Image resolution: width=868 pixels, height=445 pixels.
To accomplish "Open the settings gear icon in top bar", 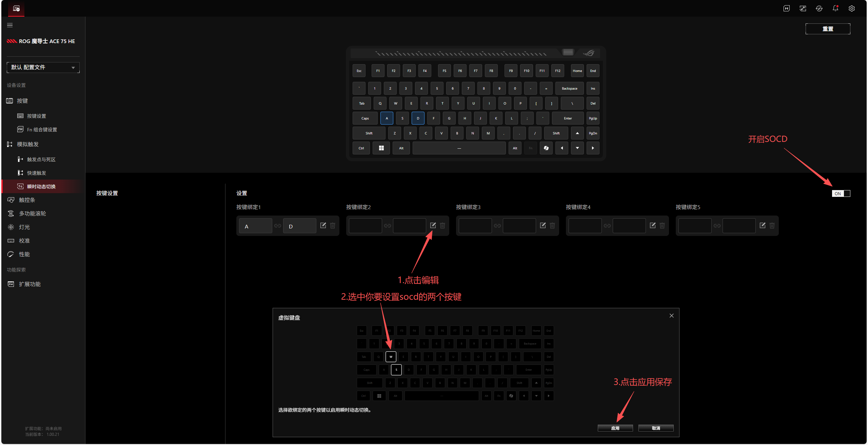I will (x=852, y=8).
